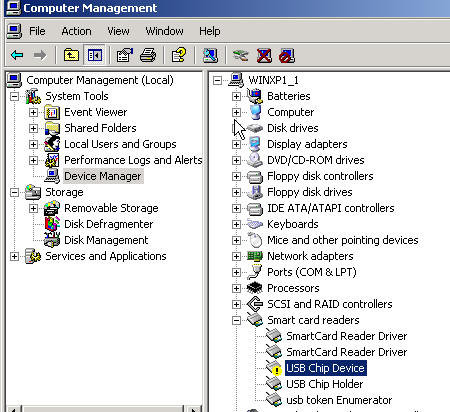This screenshot has height=412, width=450.
Task: Click the Update driver toolbar icon
Action: click(240, 55)
